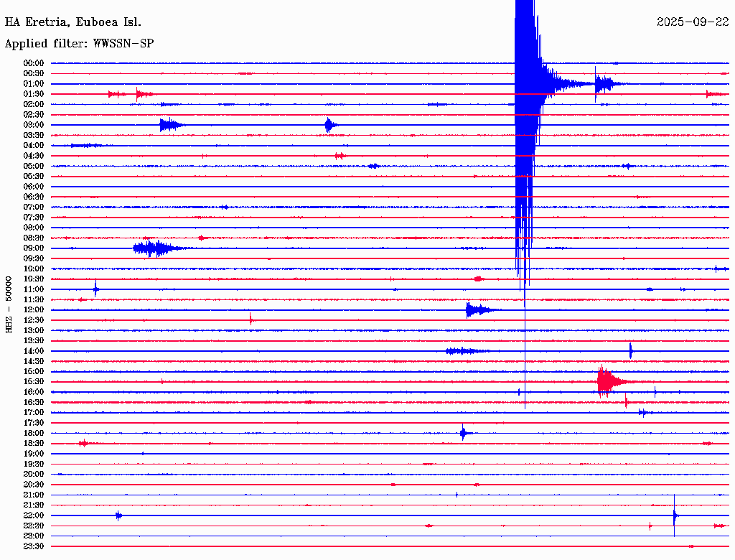Image resolution: width=735 pixels, height=560 pixels.
Task: Click the 10:30 time label
Action: (x=34, y=279)
